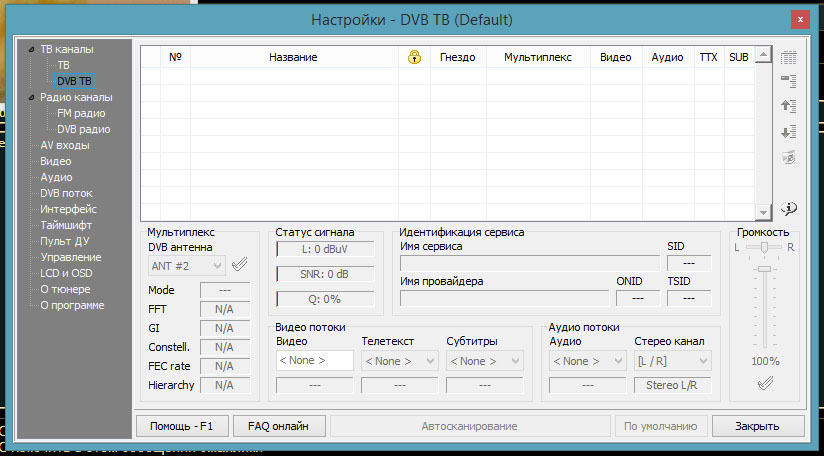Viewport: 824px width, 456px height.
Task: Move channel down with arrow icon
Action: [789, 131]
